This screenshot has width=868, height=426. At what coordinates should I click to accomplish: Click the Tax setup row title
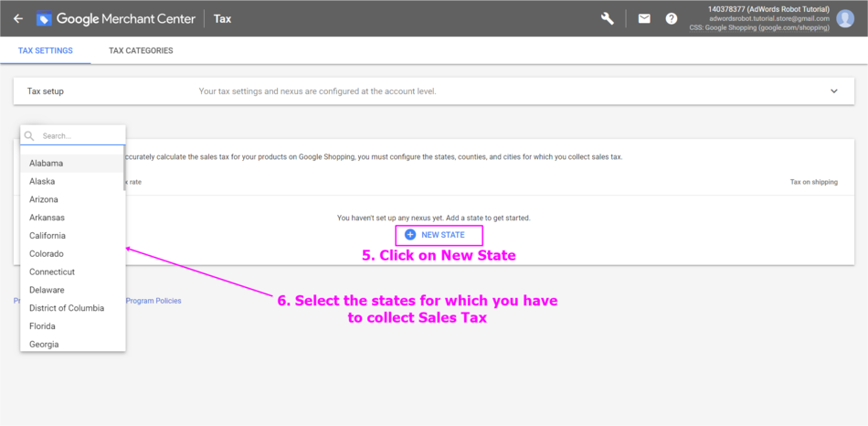point(46,91)
